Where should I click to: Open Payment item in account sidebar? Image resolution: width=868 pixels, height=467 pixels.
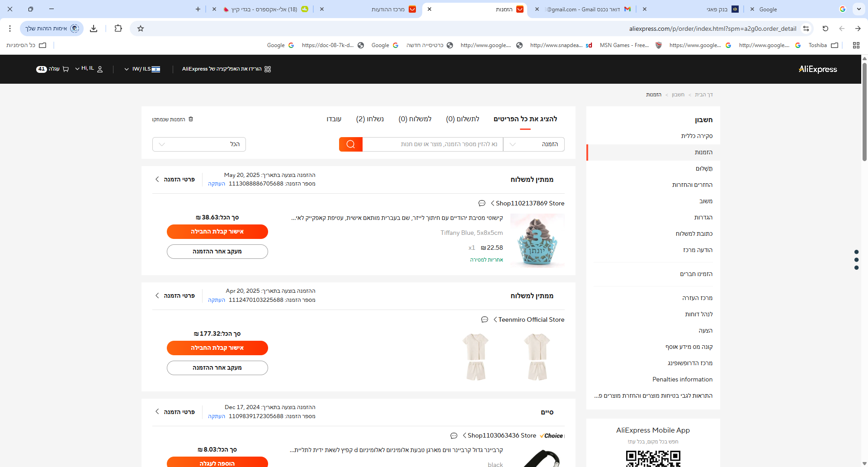click(704, 169)
